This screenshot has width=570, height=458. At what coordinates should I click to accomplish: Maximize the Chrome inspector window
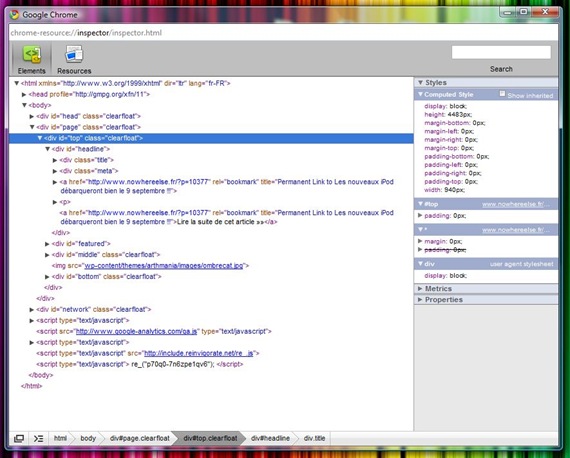523,12
